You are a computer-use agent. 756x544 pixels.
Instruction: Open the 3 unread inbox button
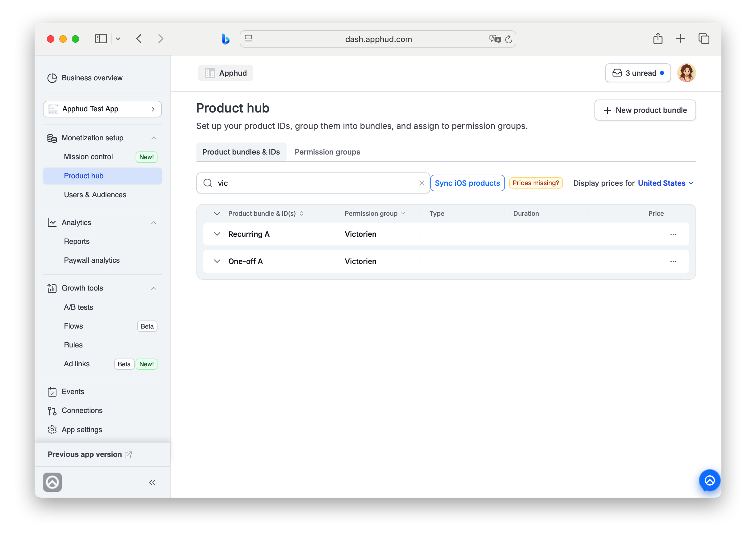tap(638, 73)
